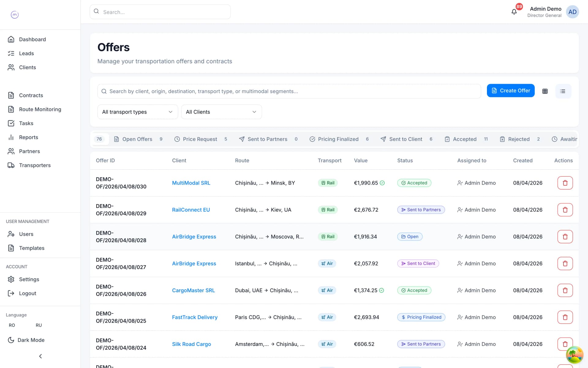
Task: Select the partially visible Awaiting tab
Action: tap(564, 139)
